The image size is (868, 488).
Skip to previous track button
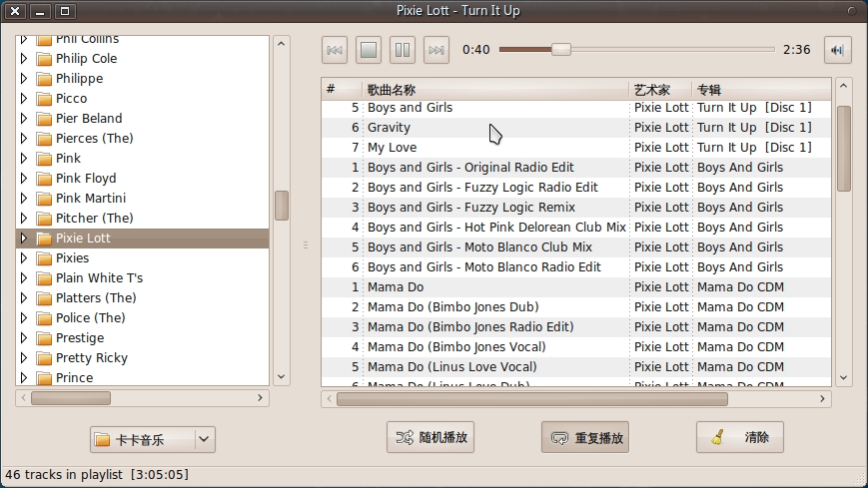335,50
